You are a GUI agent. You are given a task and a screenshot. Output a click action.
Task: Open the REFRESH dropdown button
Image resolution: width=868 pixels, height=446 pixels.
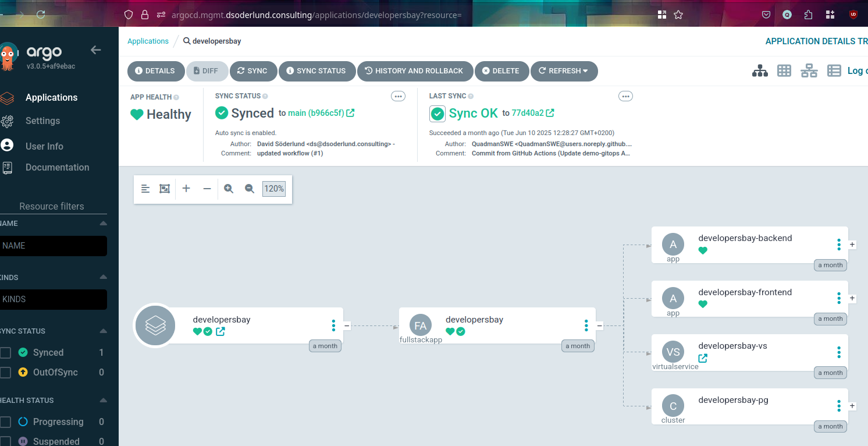[564, 71]
